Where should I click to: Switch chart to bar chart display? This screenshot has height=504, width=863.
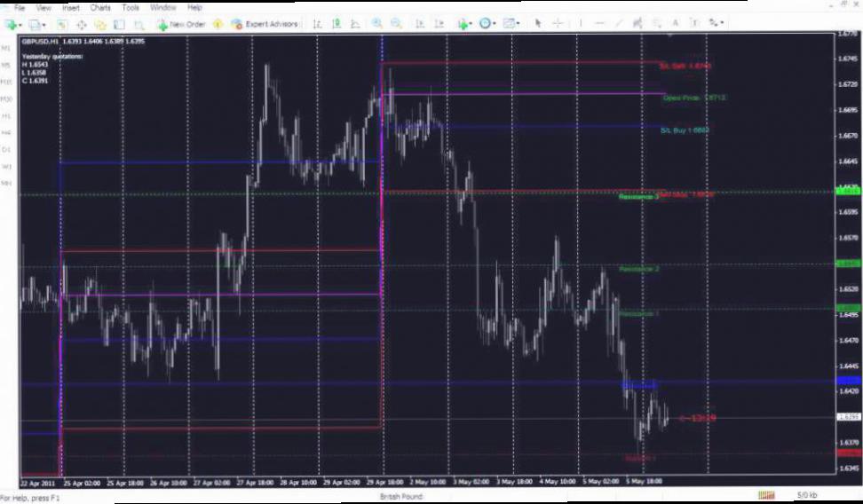316,24
